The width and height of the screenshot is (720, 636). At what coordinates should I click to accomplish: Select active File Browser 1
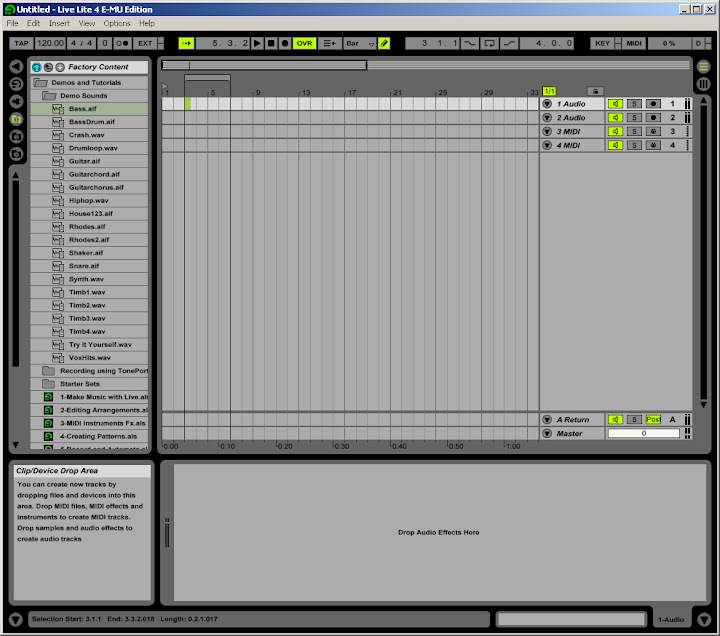[16, 119]
